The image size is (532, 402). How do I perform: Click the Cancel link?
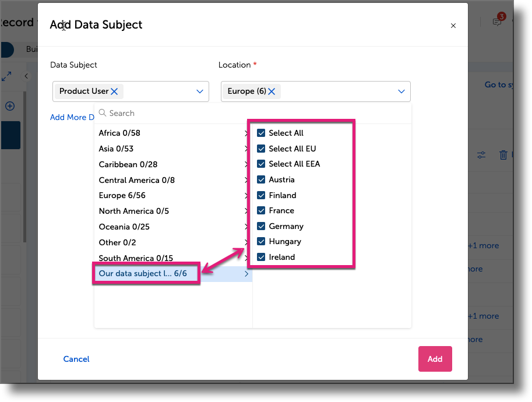point(76,359)
